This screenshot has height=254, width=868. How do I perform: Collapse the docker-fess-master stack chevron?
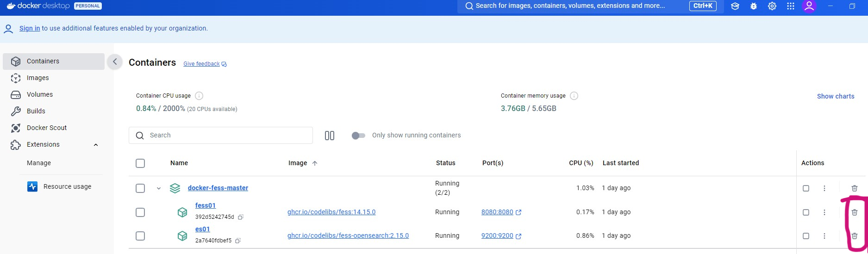[159, 188]
